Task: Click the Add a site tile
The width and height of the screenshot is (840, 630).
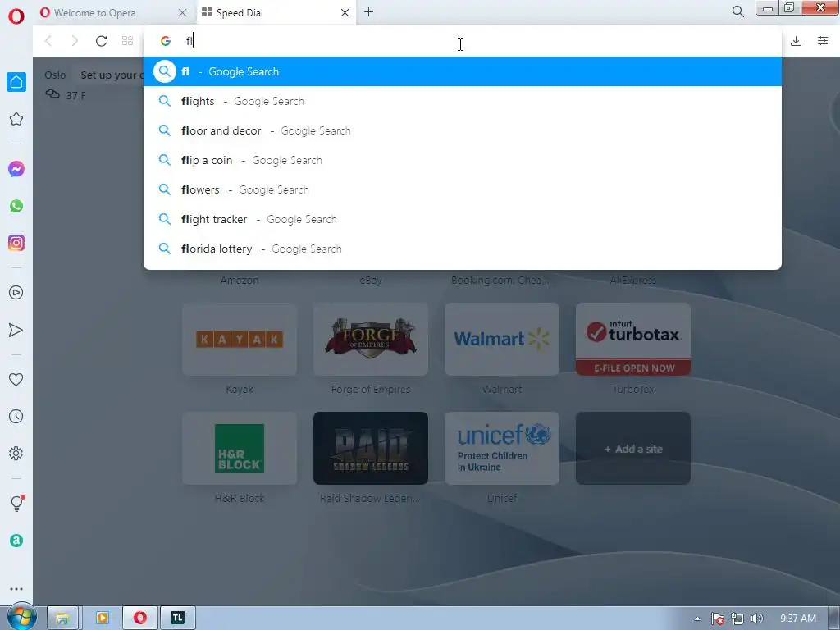Action: point(633,449)
